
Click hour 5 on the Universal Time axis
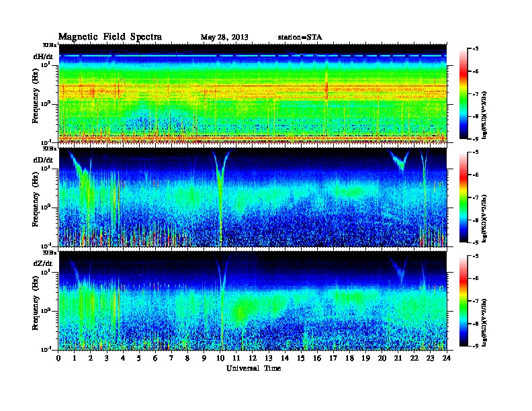point(139,359)
